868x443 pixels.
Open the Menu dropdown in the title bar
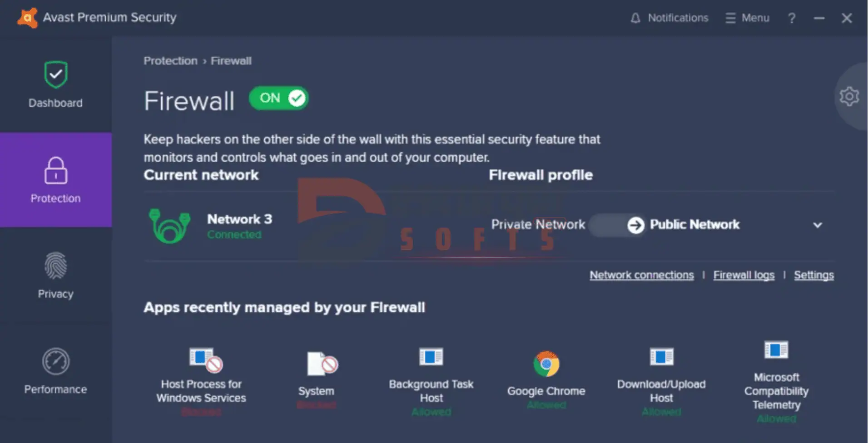tap(748, 18)
